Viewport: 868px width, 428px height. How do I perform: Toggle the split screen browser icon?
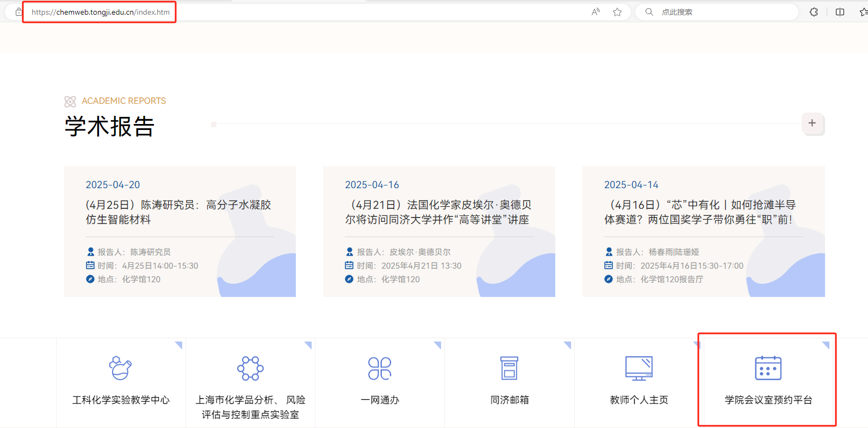click(840, 12)
